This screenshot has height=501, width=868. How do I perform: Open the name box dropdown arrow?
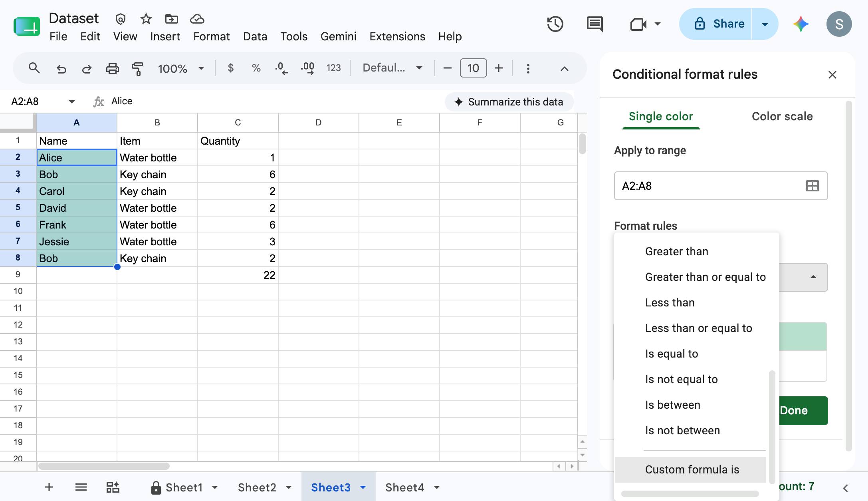(x=72, y=101)
